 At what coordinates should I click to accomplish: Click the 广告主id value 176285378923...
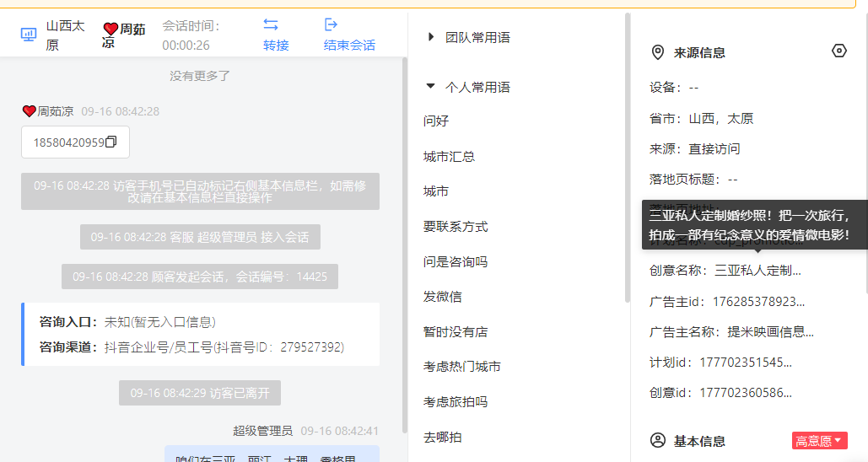[x=758, y=302]
